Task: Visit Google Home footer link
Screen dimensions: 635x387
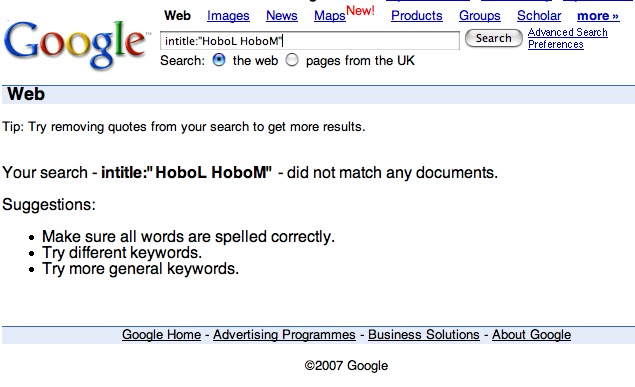Action: click(x=162, y=335)
